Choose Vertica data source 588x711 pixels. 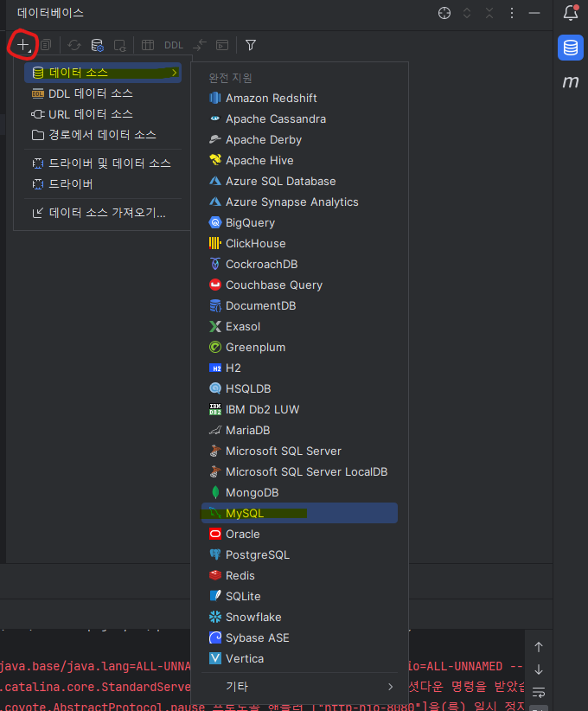click(x=300, y=659)
